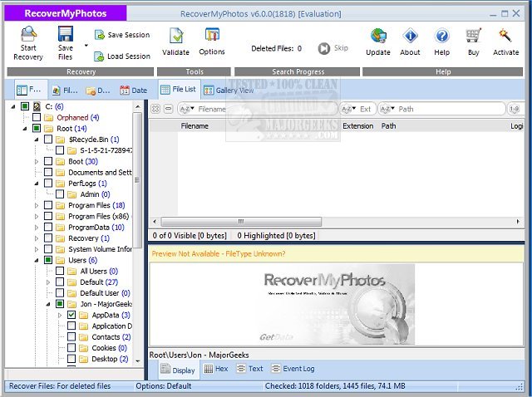The width and height of the screenshot is (532, 397).
Task: Expand the ProgramData folder node
Action: pos(37,227)
